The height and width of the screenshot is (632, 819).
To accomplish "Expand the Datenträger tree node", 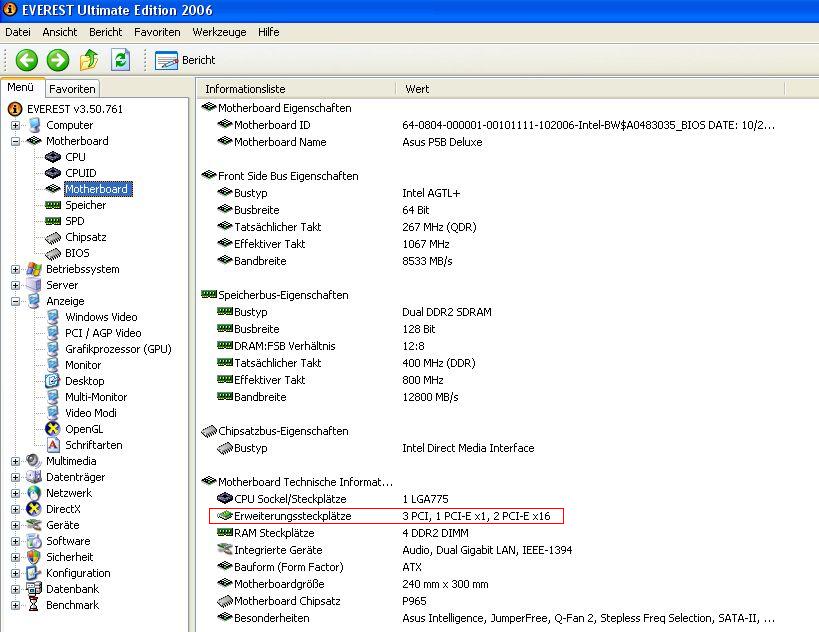I will [15, 477].
